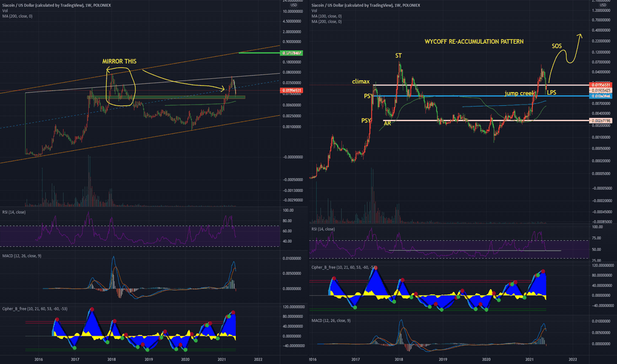
Task: Select the Vol label in the Wycoff chart
Action: pos(314,11)
